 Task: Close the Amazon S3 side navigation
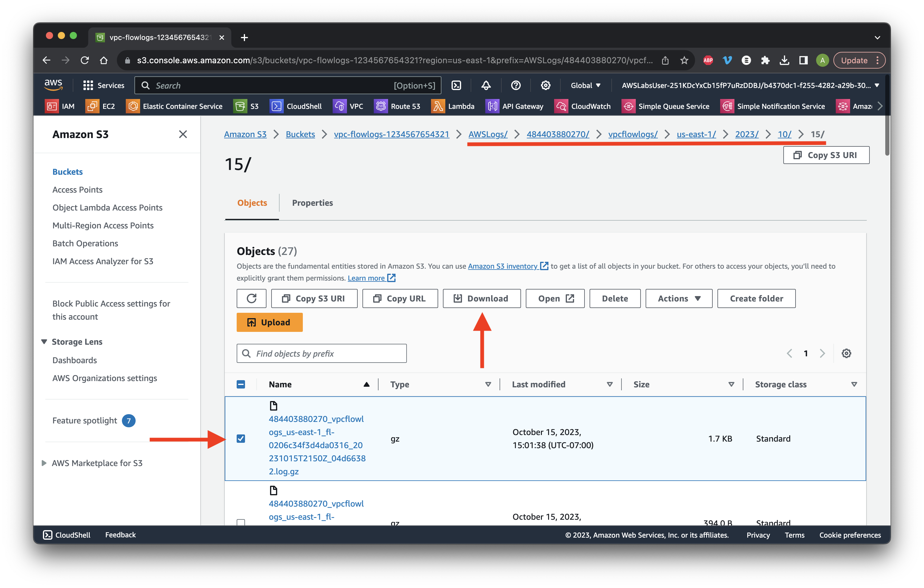coord(183,134)
